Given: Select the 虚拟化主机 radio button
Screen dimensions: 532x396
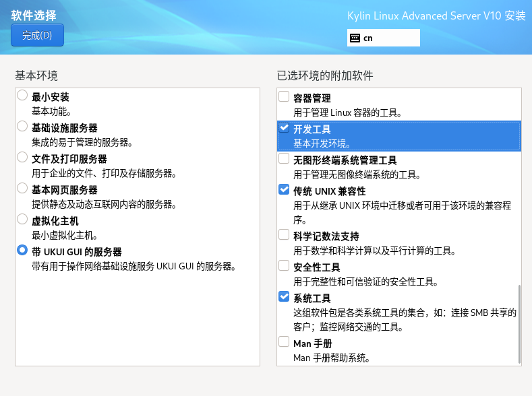Looking at the screenshot, I should point(22,219).
